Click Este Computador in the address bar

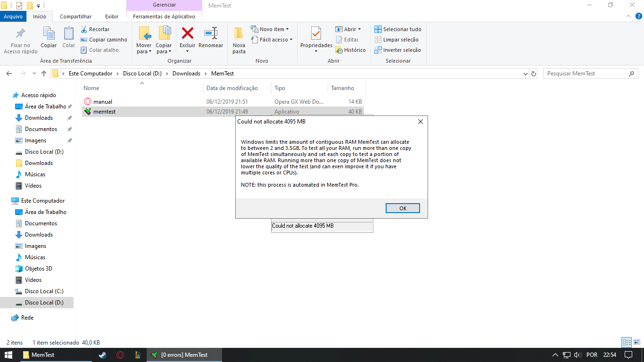coord(91,74)
